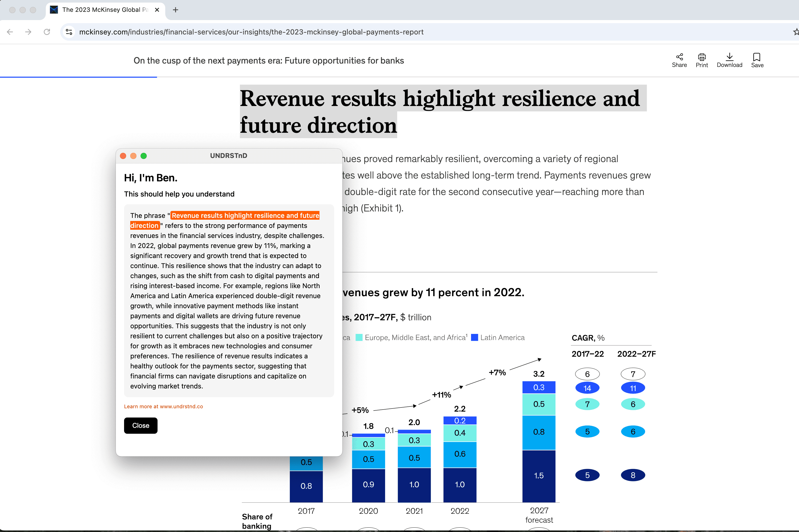Select the McKinsey Global Payments Report tab
The image size is (799, 532).
coord(105,10)
